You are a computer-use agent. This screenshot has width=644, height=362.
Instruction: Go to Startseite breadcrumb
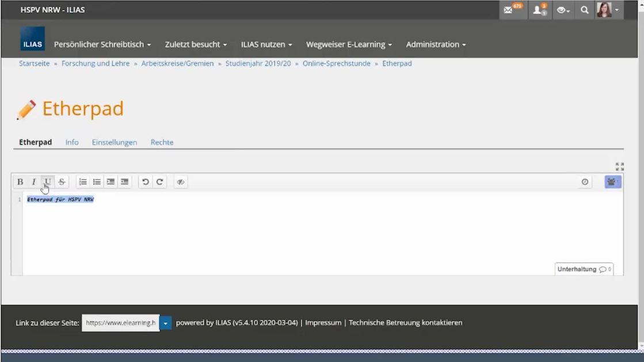[x=34, y=63]
